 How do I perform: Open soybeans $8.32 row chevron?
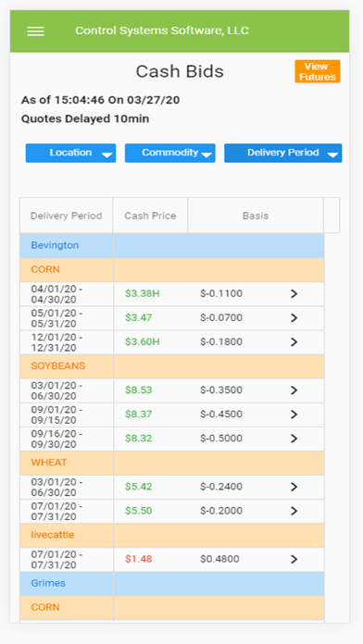pos(294,439)
